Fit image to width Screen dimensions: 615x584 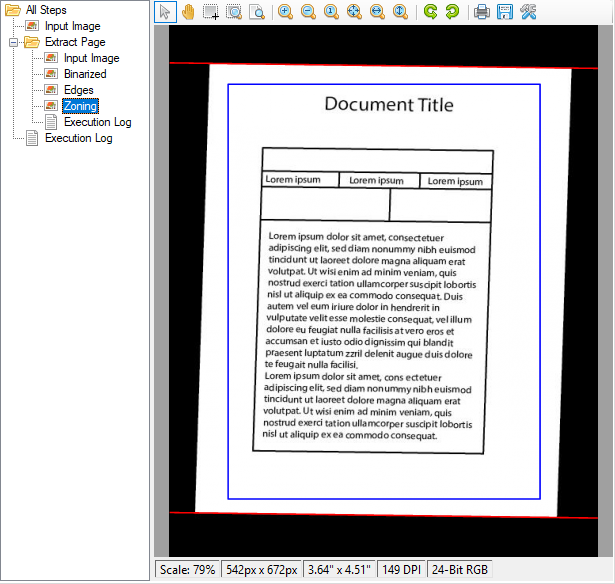(377, 12)
